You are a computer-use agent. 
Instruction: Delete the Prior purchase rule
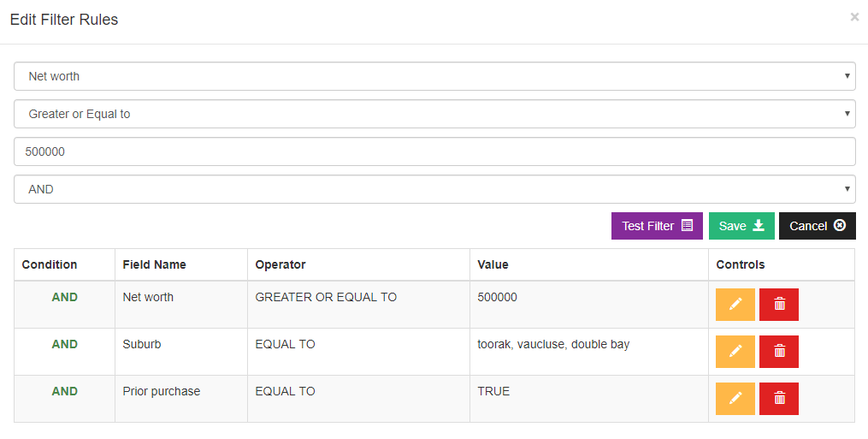(x=779, y=399)
